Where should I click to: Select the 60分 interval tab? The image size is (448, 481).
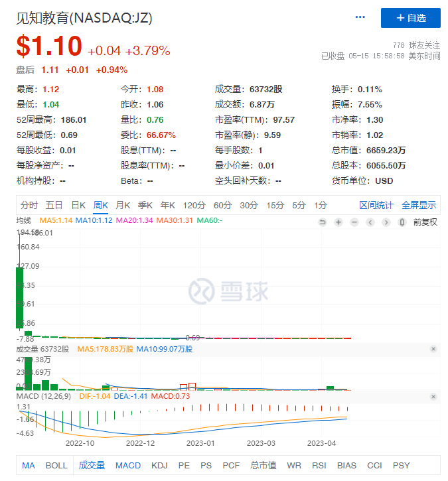pos(222,205)
